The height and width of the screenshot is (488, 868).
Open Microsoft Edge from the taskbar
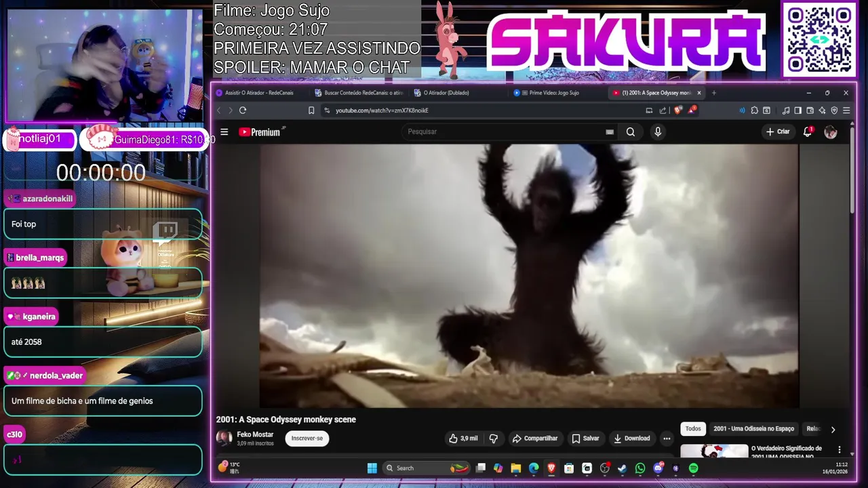pos(534,468)
